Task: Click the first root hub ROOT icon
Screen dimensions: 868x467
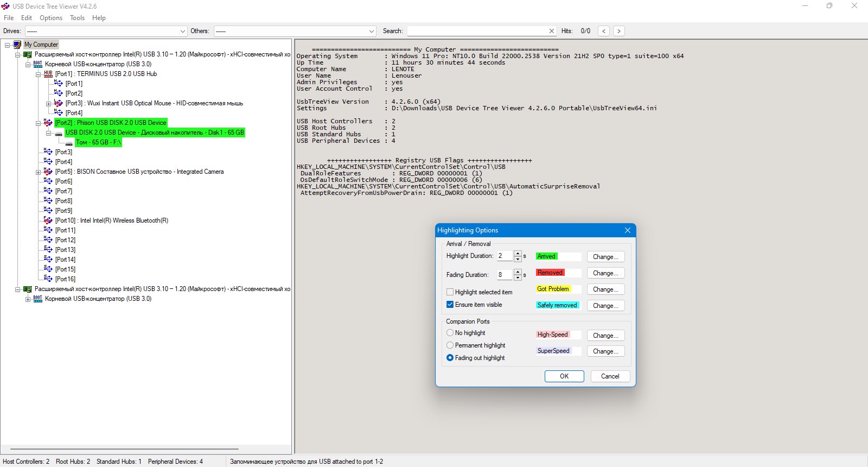Action: (x=37, y=64)
